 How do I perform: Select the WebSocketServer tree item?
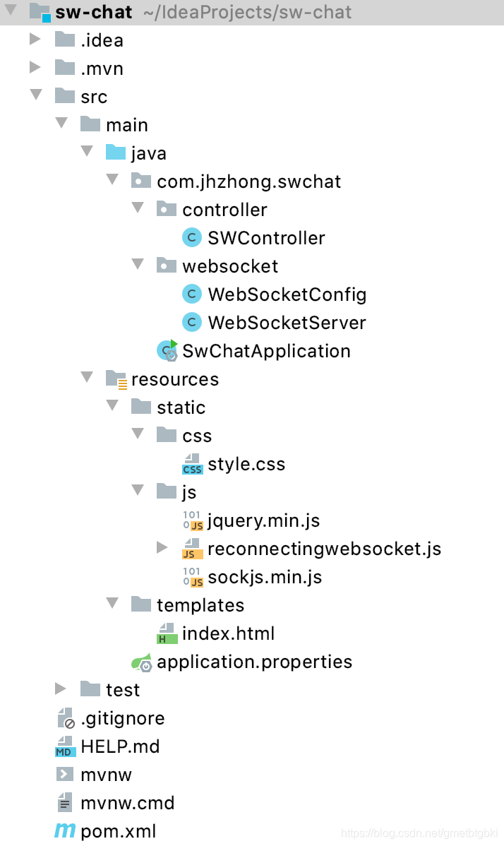(287, 322)
